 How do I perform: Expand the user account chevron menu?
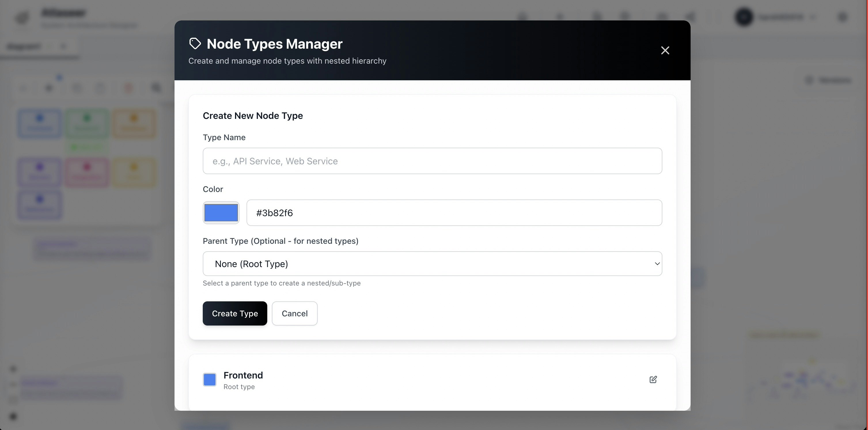(x=813, y=17)
